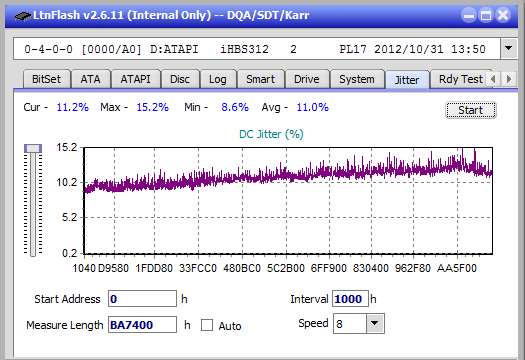525x360 pixels.
Task: Click the x-axis label AA5F00
Action: 457,268
